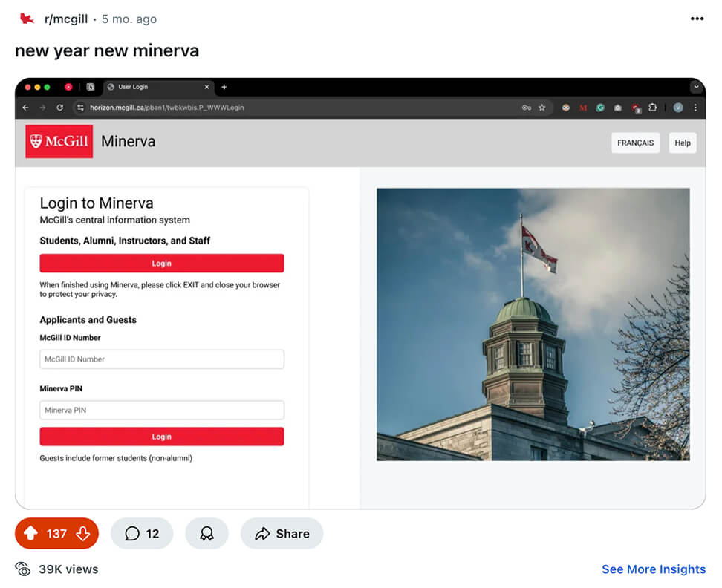Click the red M extension icon
The image size is (722, 588).
(x=583, y=108)
